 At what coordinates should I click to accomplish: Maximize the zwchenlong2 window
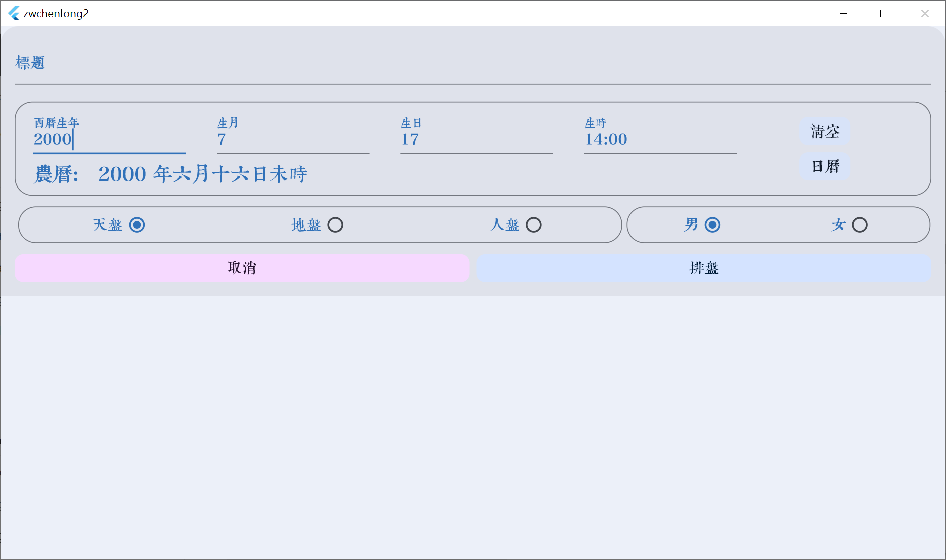884,13
